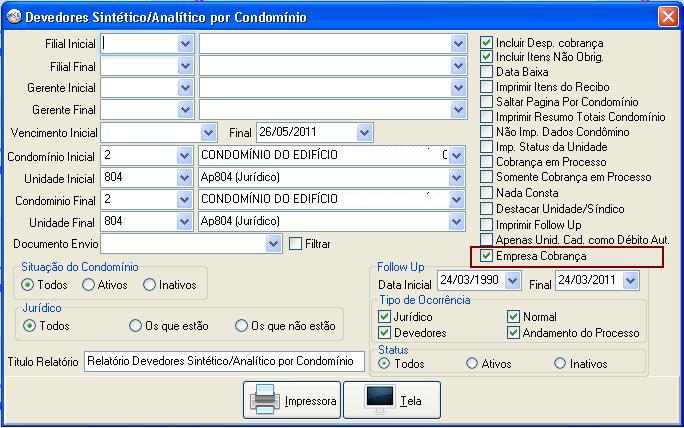Open the Filial Inicial code dropdown
Image resolution: width=684 pixels, height=428 pixels.
(x=185, y=44)
